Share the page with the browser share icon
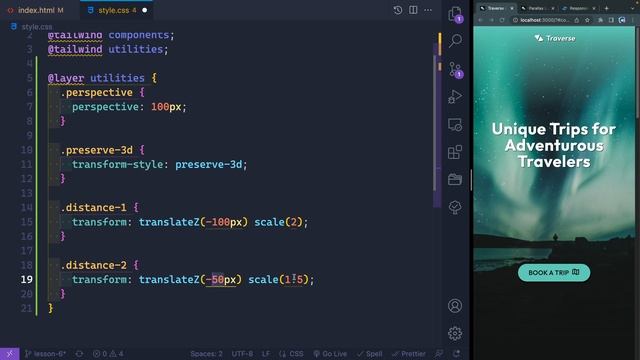 coord(577,20)
